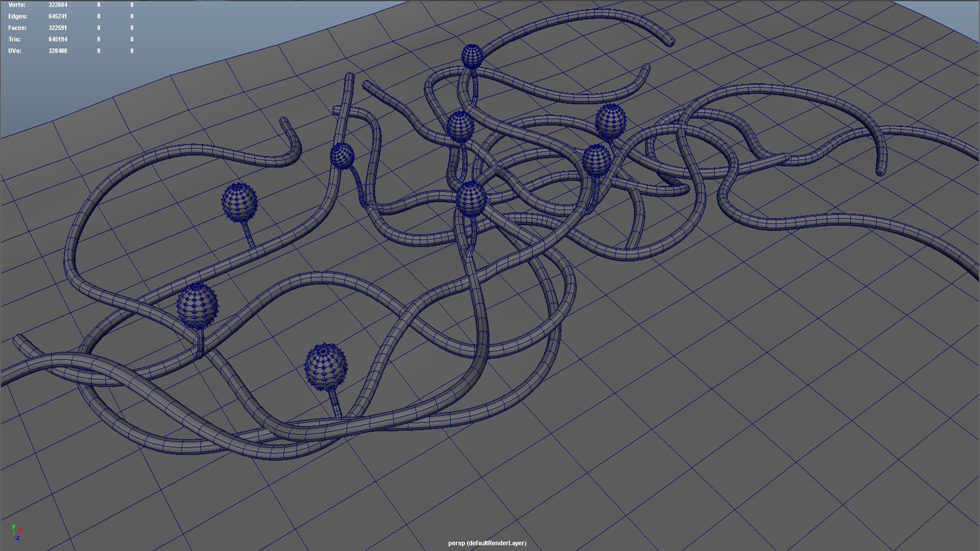The width and height of the screenshot is (980, 551).
Task: Select the "Verts:" heads-up display label
Action: coord(17,5)
